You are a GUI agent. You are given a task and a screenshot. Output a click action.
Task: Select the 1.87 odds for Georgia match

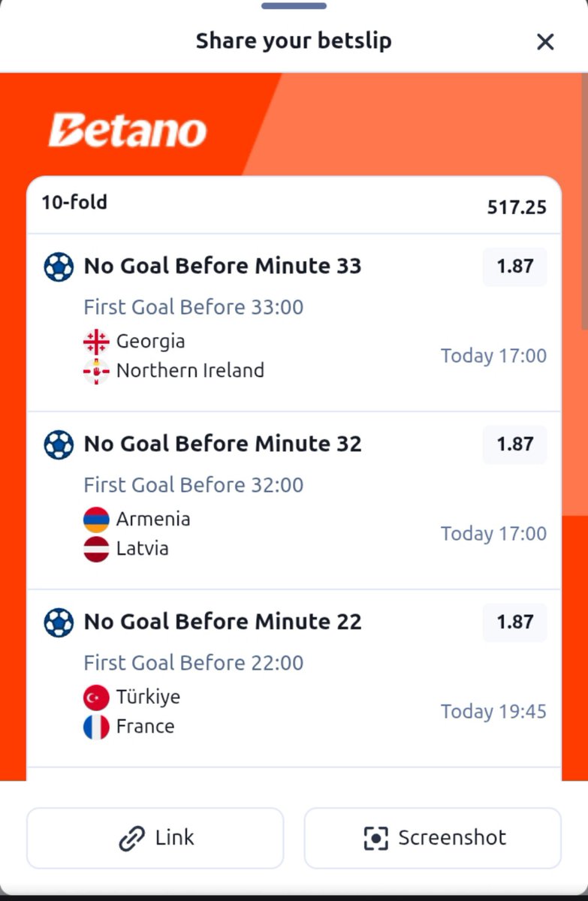click(515, 267)
